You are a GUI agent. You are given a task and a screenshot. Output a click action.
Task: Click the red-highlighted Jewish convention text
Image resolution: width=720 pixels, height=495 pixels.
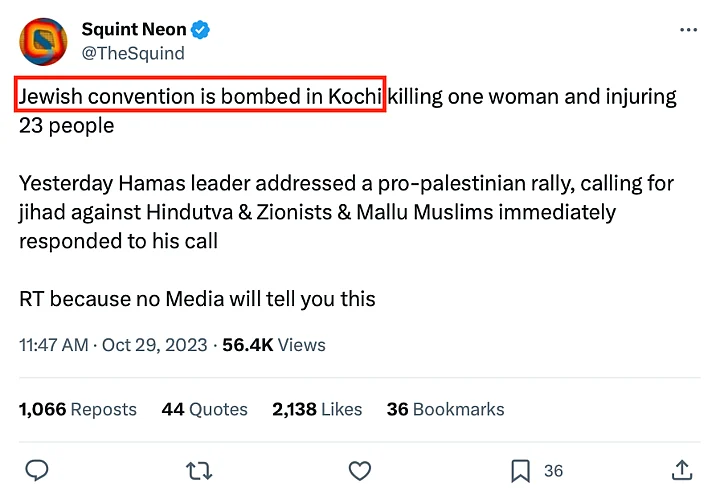pyautogui.click(x=201, y=97)
